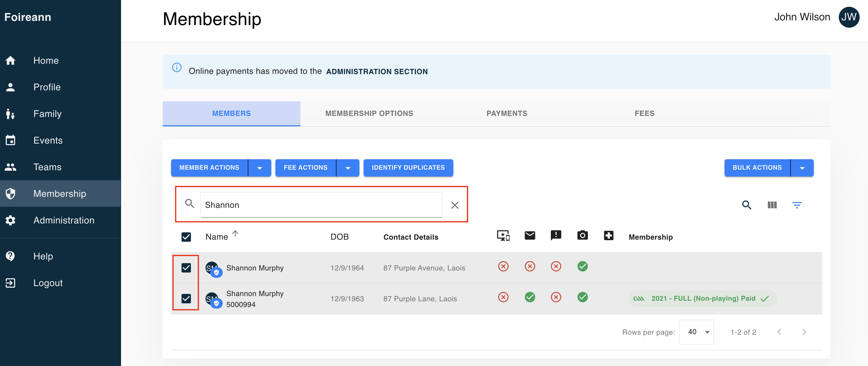Click magnifier icon beside search field

tap(190, 203)
